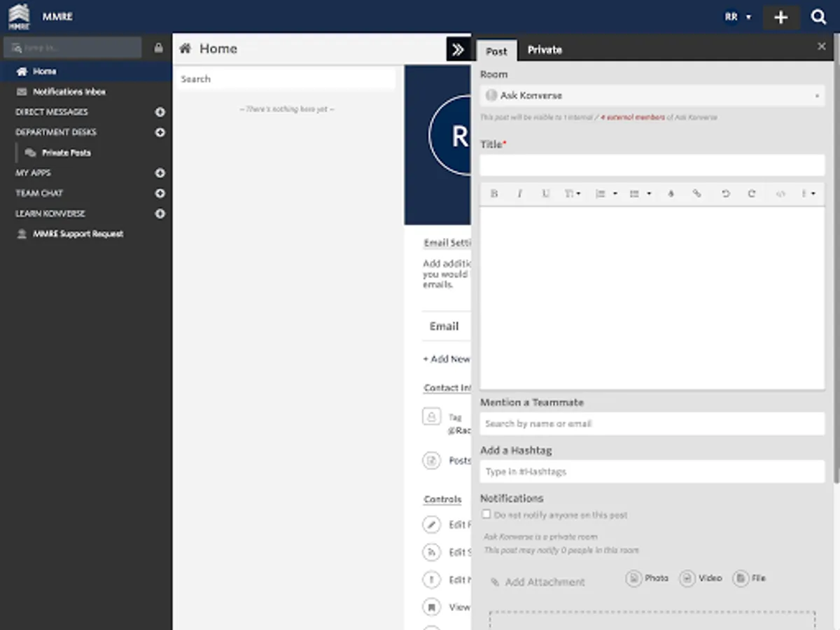
Task: Click the plus icon in the top bar
Action: tap(781, 17)
